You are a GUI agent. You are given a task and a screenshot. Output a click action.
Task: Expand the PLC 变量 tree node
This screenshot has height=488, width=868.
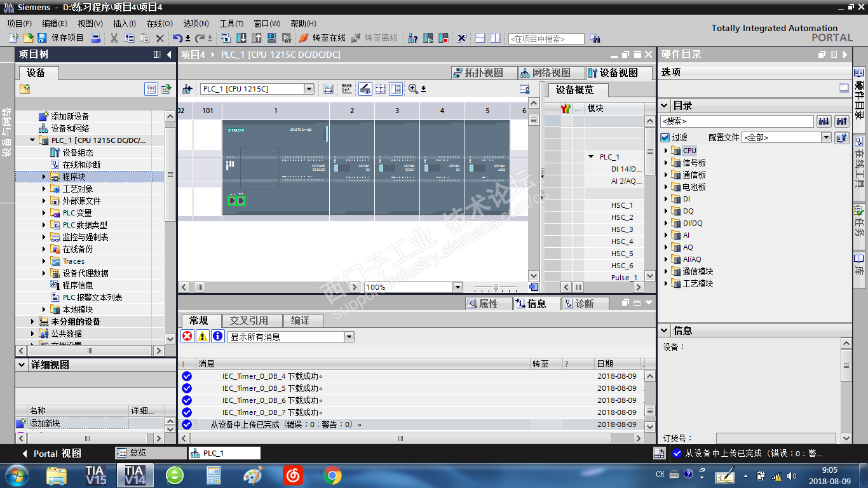tap(44, 213)
